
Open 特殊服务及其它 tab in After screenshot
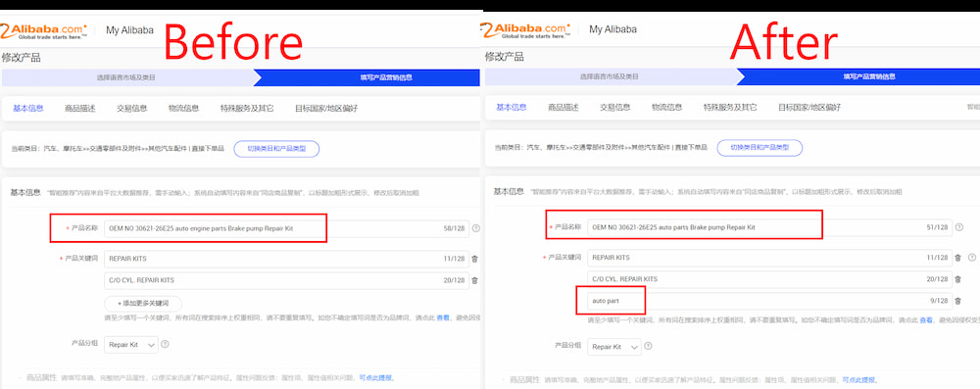730,107
